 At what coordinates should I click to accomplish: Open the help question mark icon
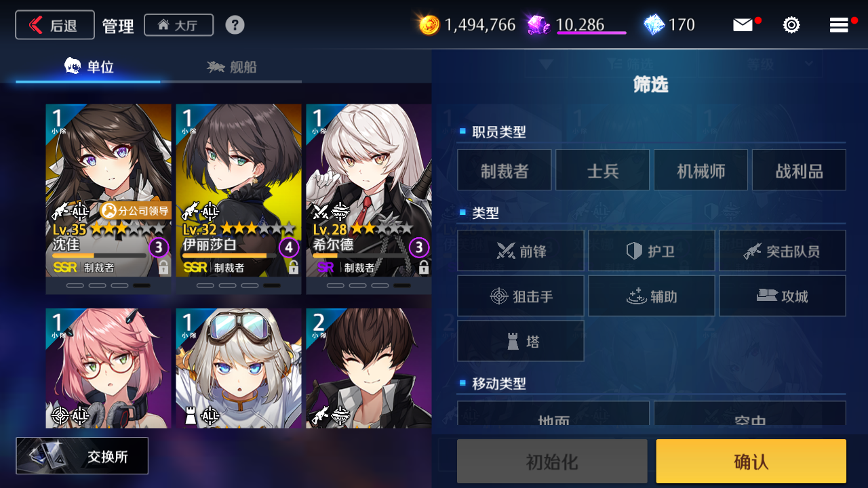(235, 25)
